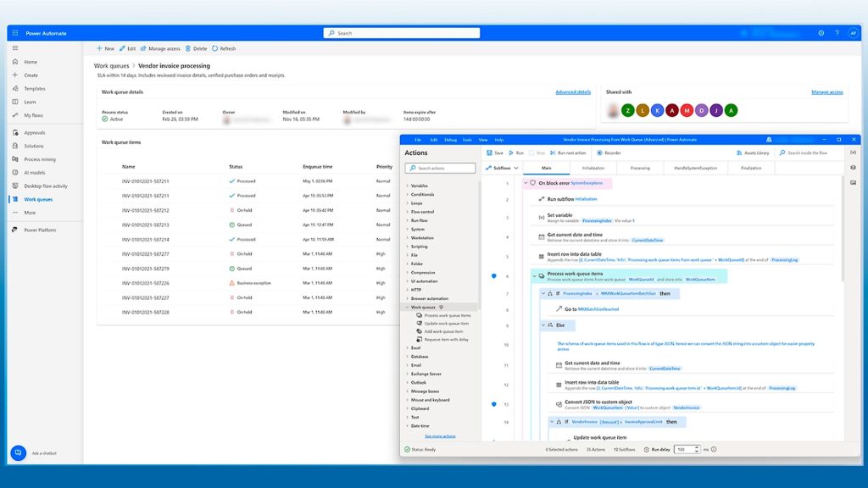Viewport: 868px width, 488px height.
Task: Click the Save icon in designer toolbar
Action: point(495,152)
